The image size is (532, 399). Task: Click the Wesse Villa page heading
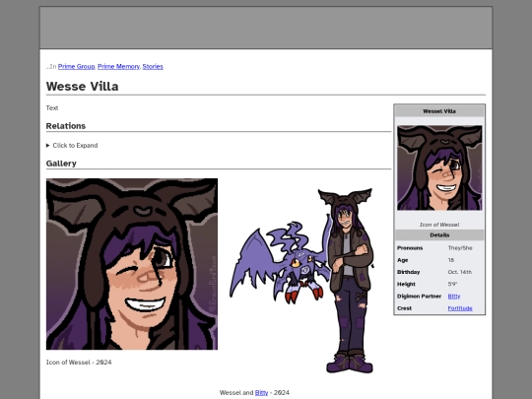[x=83, y=86]
